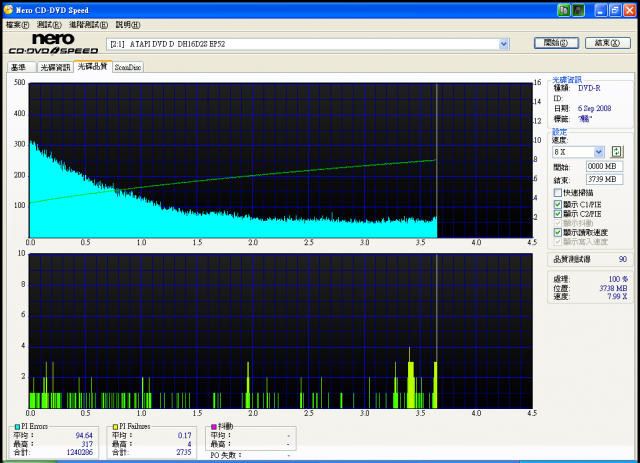
Task: Open the drive selection dropdown ATAPI DVD
Action: tap(504, 44)
